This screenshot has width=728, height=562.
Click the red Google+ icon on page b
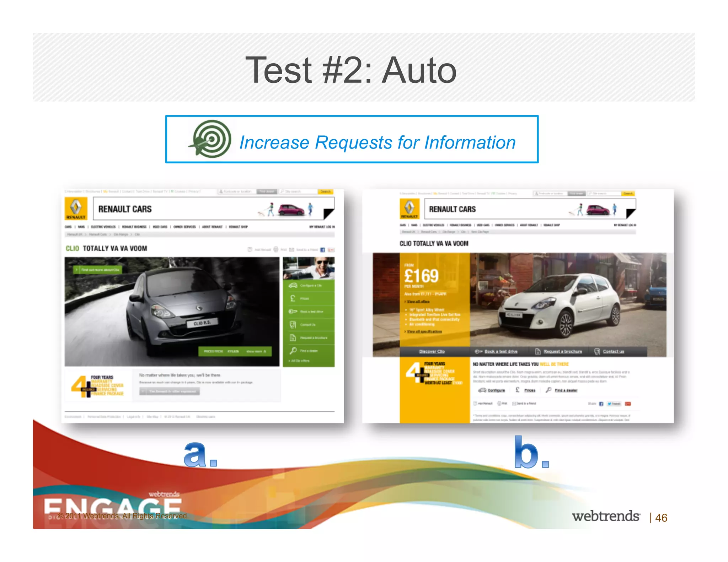[628, 404]
